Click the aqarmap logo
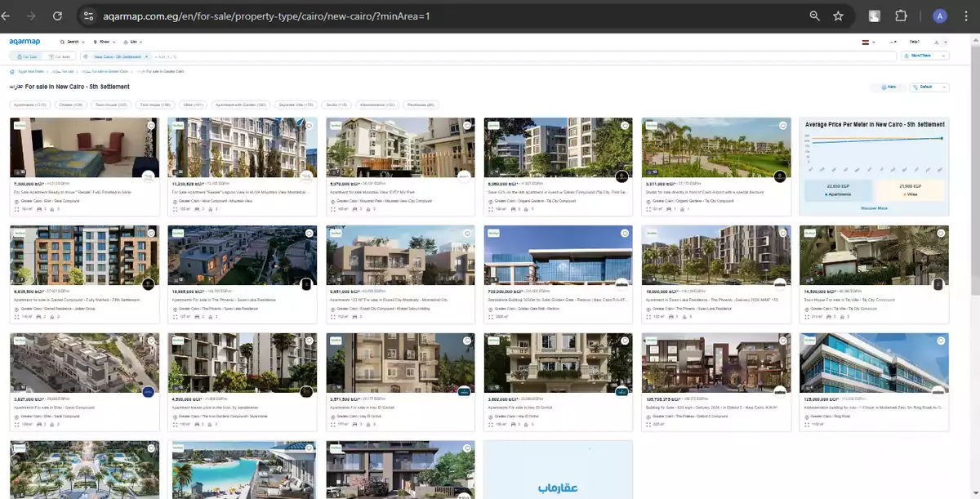980x499 pixels. click(24, 42)
